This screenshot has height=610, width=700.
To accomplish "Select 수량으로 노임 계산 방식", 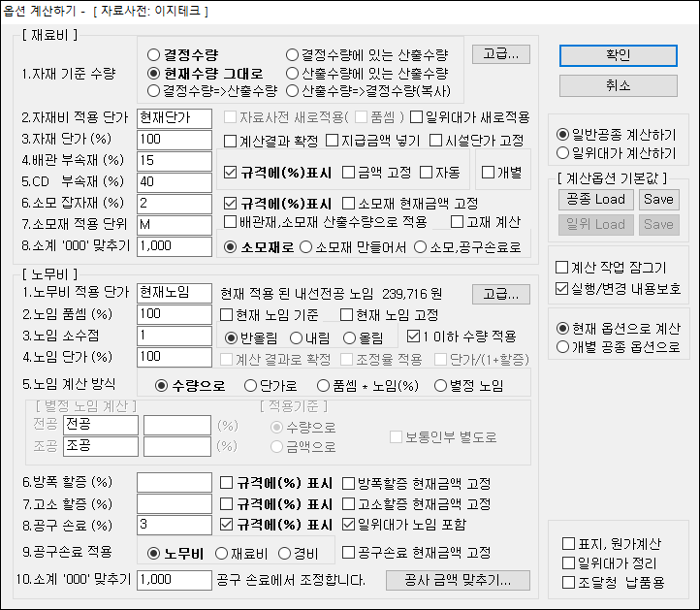I will (x=190, y=386).
